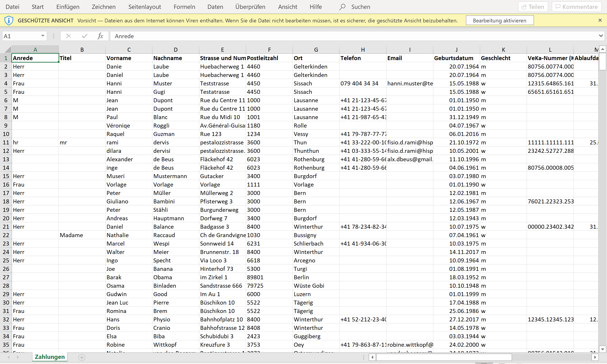Click the cell containing Véroniqe
Screen dimensions: 607x364
pos(129,126)
